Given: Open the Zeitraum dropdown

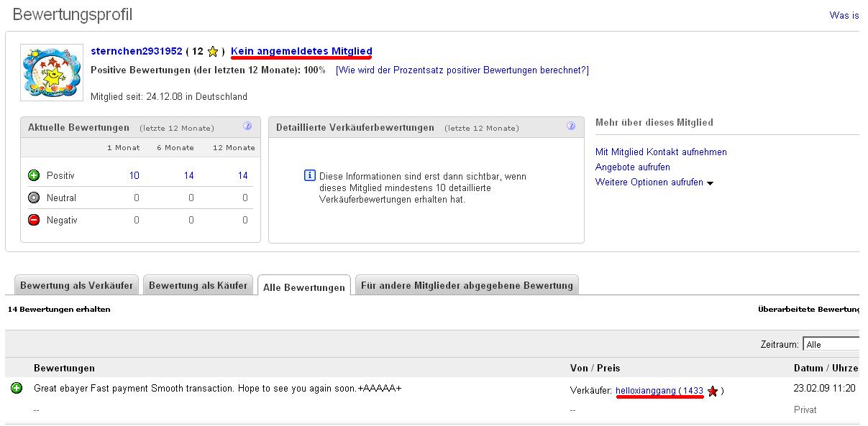Looking at the screenshot, I should point(831,344).
